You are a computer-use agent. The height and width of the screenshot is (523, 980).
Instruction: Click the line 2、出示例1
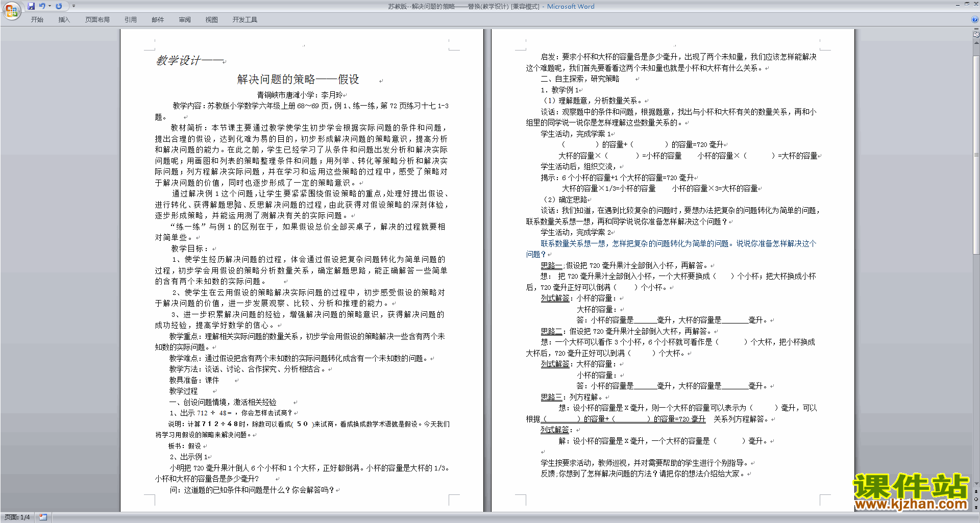(189, 457)
